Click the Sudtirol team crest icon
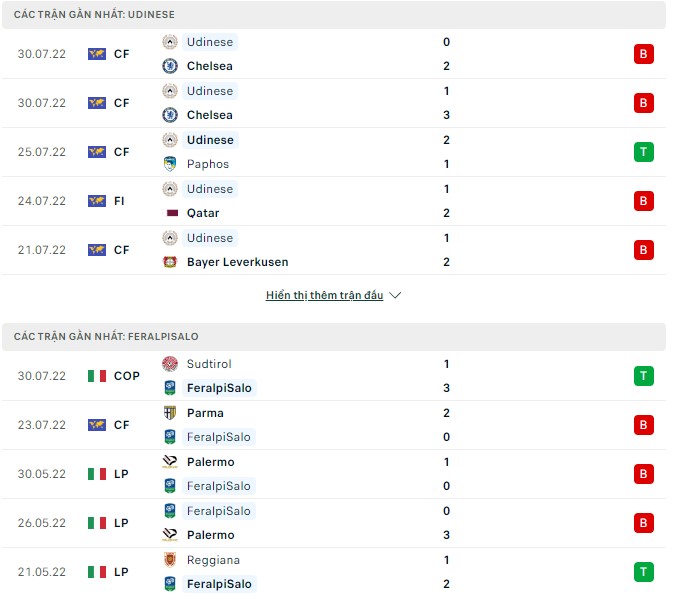Image resolution: width=678 pixels, height=595 pixels. point(170,364)
